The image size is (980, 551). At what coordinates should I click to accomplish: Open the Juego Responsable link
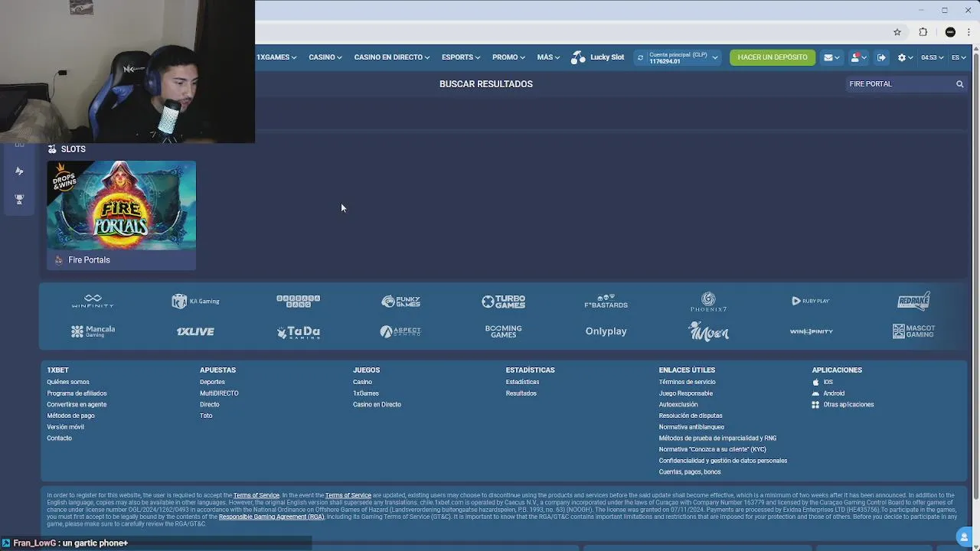[x=685, y=393]
